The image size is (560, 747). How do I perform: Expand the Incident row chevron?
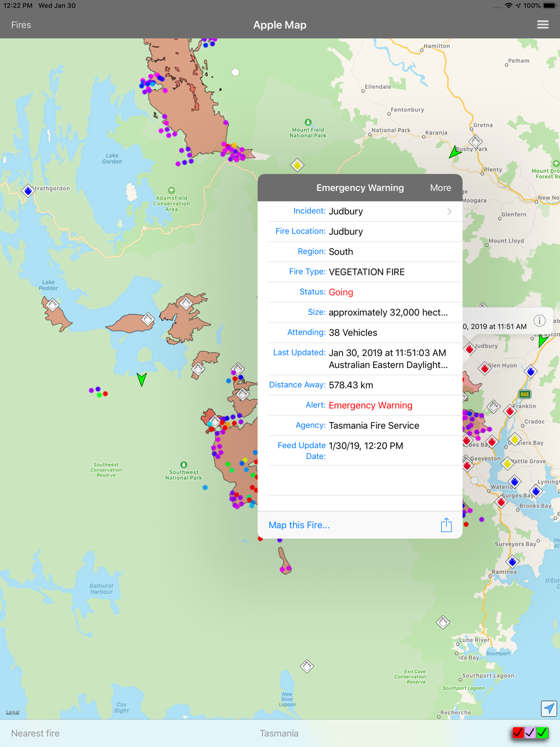449,211
